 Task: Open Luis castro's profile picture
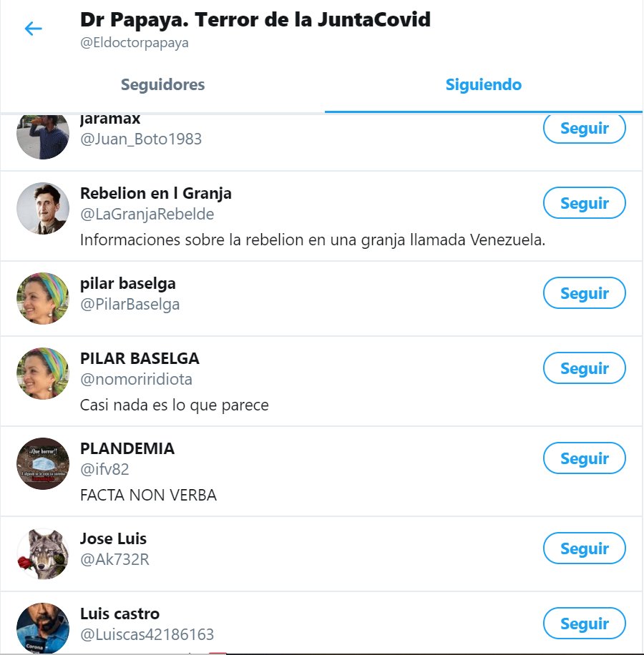pyautogui.click(x=43, y=628)
